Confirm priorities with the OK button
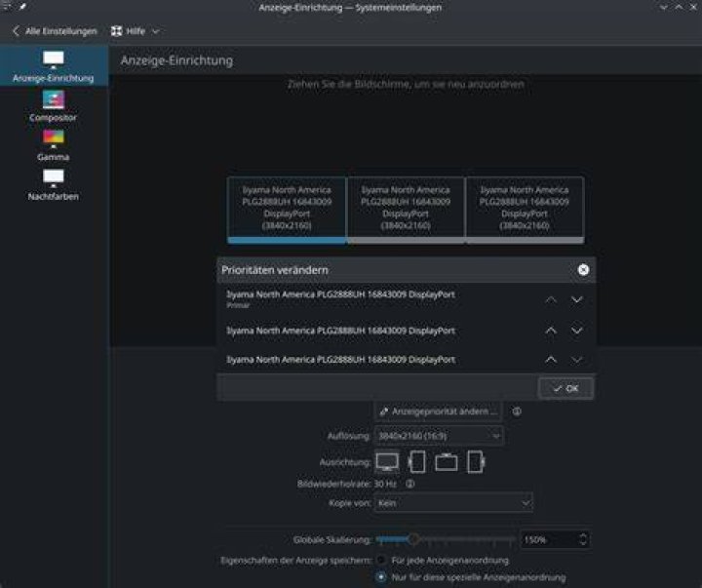Image resolution: width=702 pixels, height=588 pixels. 565,388
